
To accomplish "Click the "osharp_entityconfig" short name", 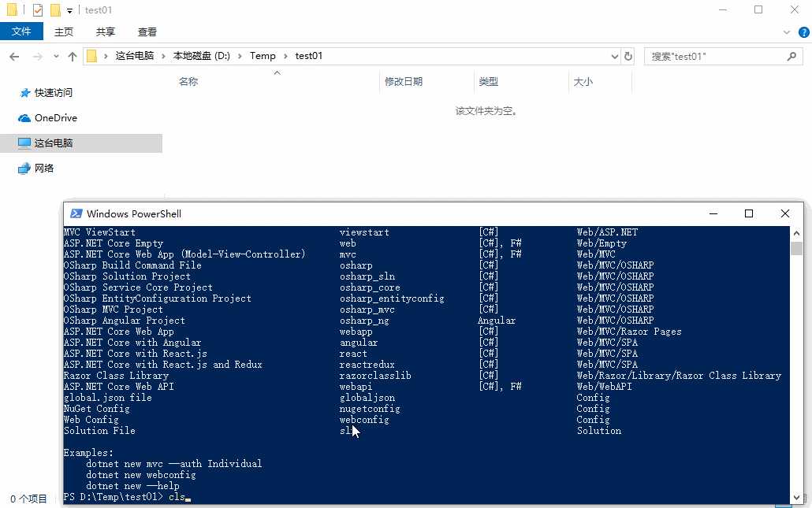I will (392, 298).
